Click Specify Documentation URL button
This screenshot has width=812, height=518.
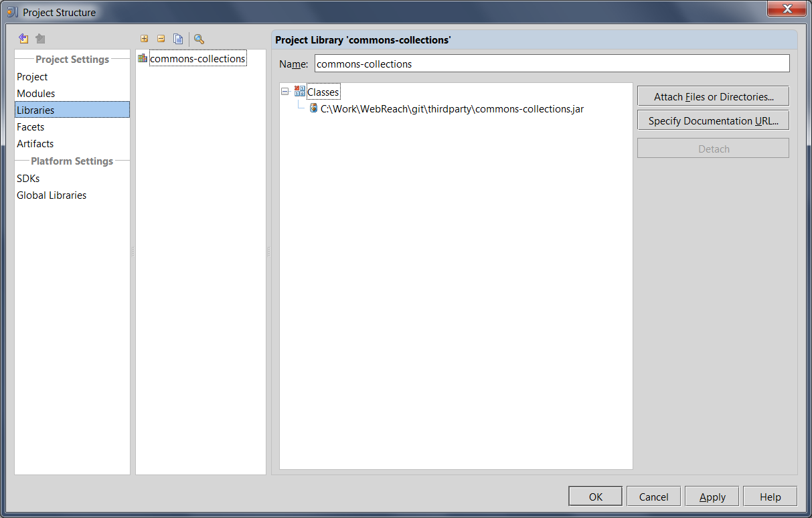(x=714, y=120)
